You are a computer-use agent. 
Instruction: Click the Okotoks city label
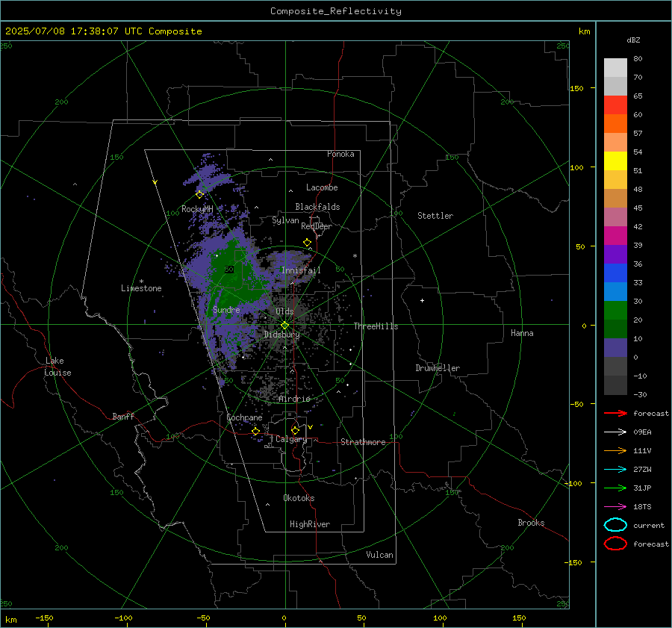299,498
